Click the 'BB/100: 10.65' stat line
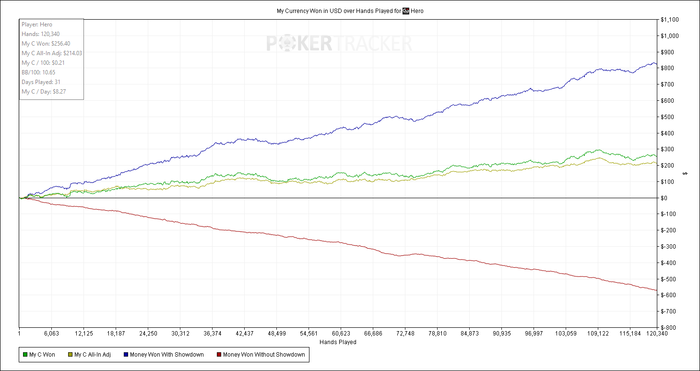Viewport: 700px width, 371px height. pyautogui.click(x=38, y=72)
